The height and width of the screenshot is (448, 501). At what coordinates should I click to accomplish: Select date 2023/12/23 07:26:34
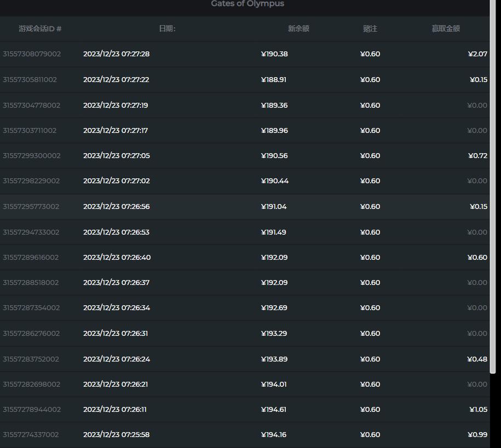pos(117,308)
